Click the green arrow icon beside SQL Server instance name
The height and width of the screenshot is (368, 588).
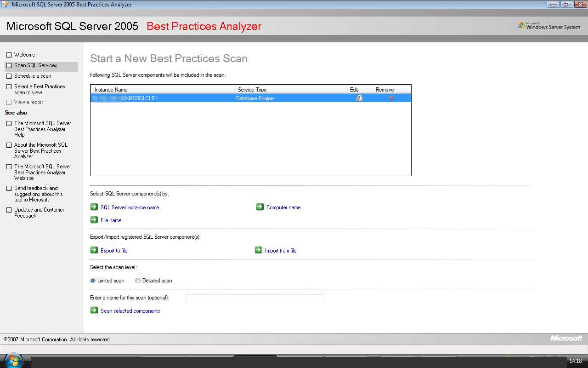coord(94,207)
